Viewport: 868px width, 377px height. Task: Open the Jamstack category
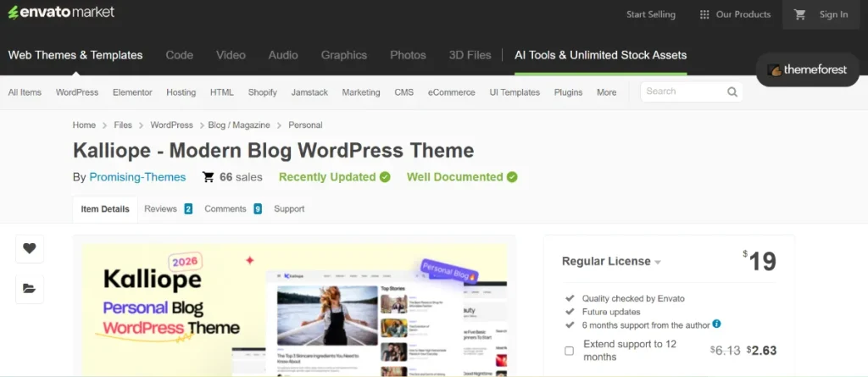click(x=309, y=92)
